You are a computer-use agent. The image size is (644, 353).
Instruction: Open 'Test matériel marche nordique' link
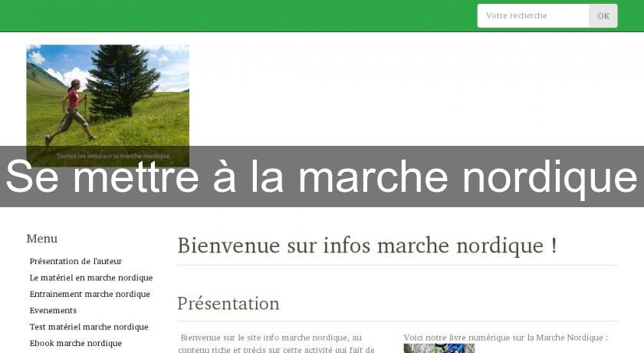(89, 327)
